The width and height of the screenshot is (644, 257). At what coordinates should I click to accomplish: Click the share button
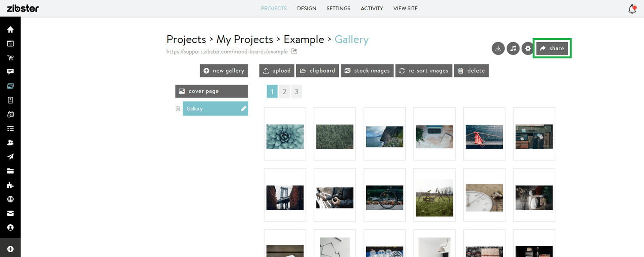[x=552, y=49]
